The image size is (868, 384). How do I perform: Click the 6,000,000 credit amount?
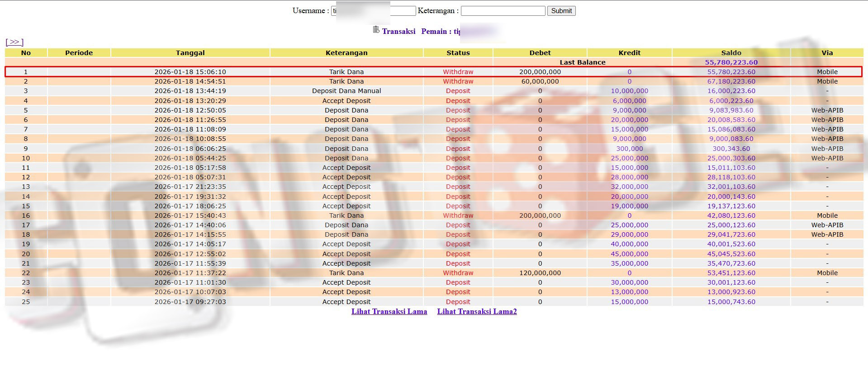tap(630, 101)
